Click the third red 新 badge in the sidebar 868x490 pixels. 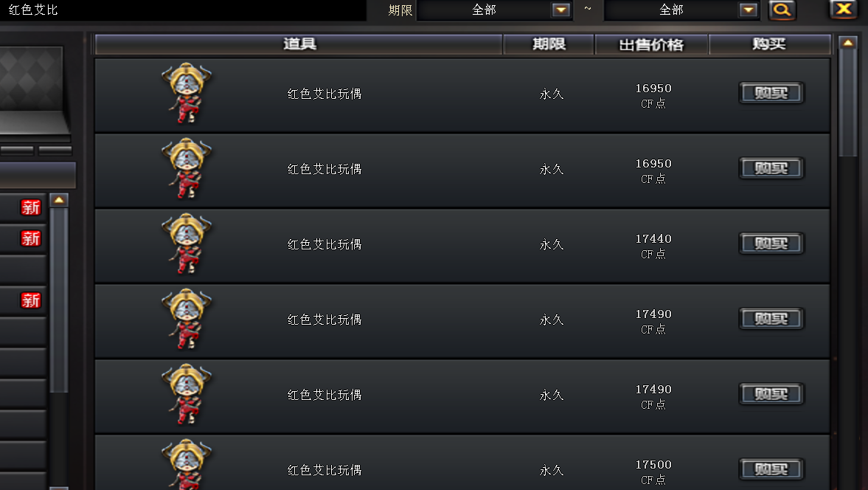tap(30, 300)
